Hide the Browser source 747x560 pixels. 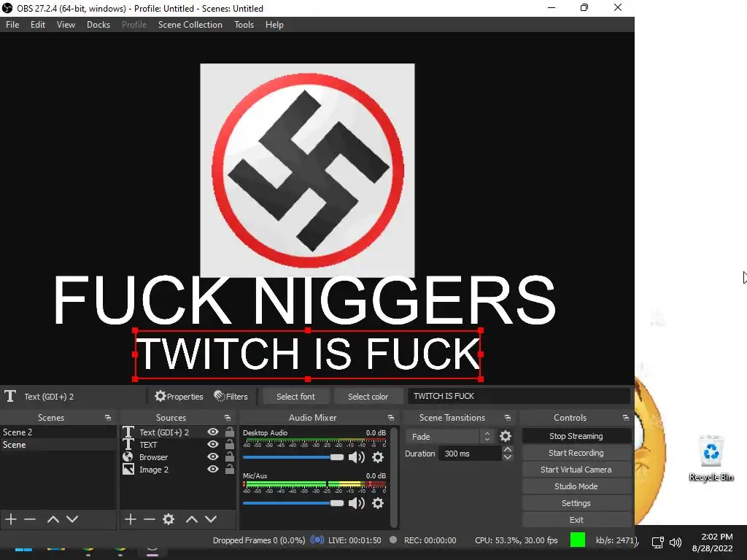tap(213, 456)
